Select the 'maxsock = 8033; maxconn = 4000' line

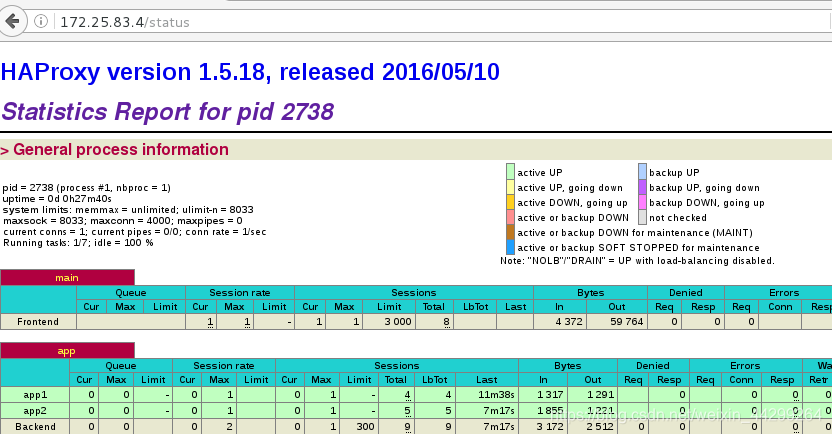click(x=123, y=221)
